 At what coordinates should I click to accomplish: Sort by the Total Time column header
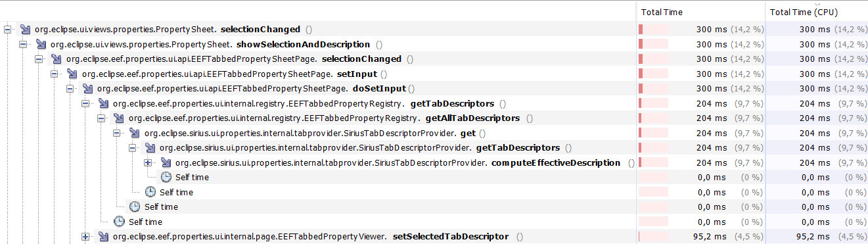pyautogui.click(x=701, y=12)
